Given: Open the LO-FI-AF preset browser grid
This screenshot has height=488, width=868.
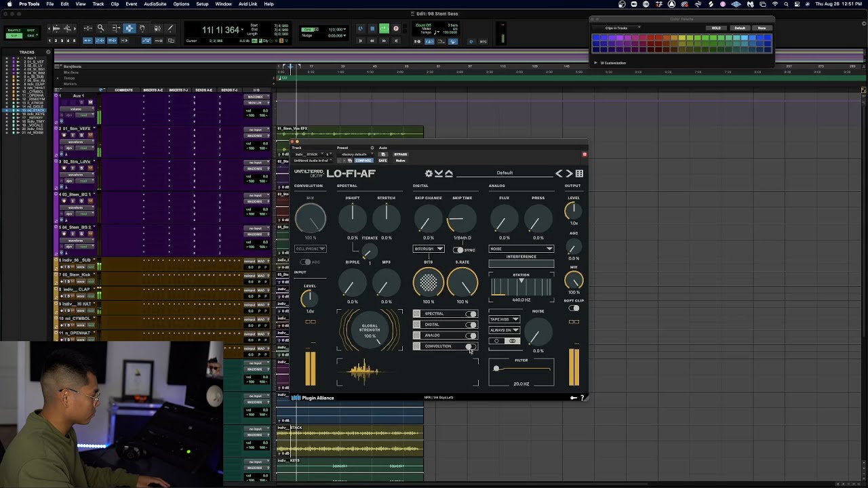Looking at the screenshot, I should [579, 174].
